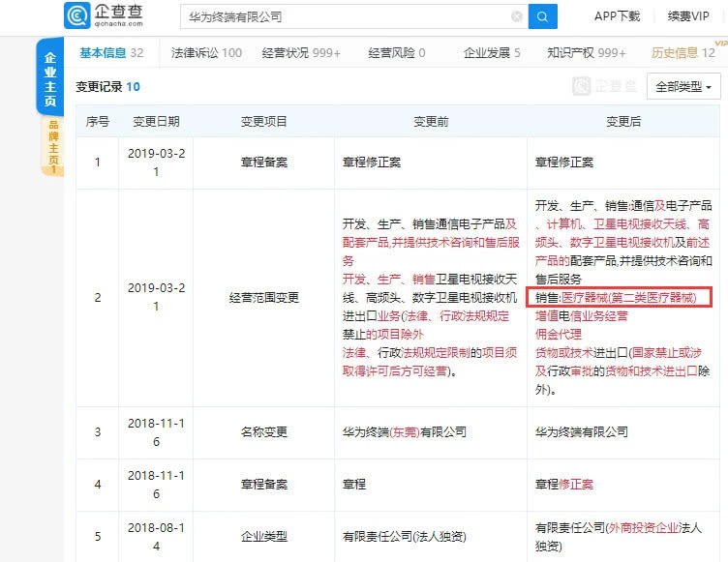Open the APP下载 link

point(617,16)
